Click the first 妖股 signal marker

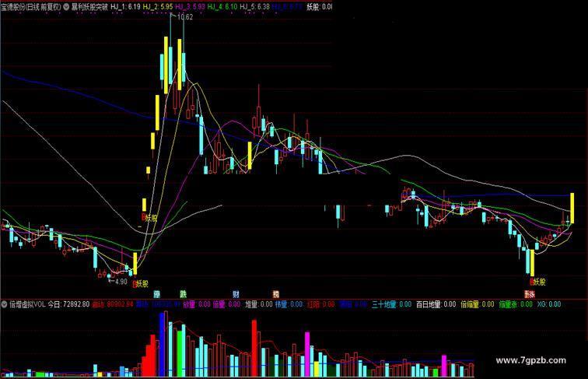152,218
